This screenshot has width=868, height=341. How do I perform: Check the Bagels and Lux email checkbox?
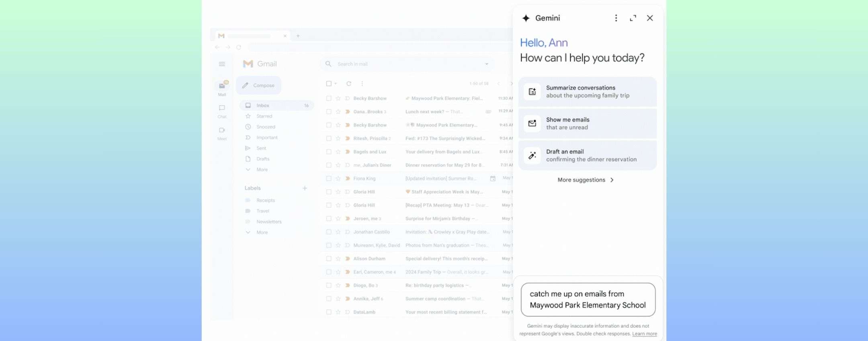point(329,152)
